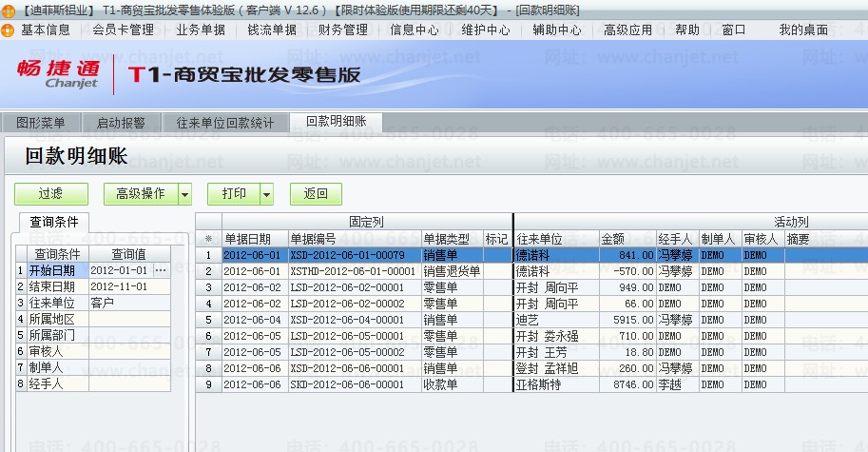
Task: Click the 返回 button
Action: [316, 194]
